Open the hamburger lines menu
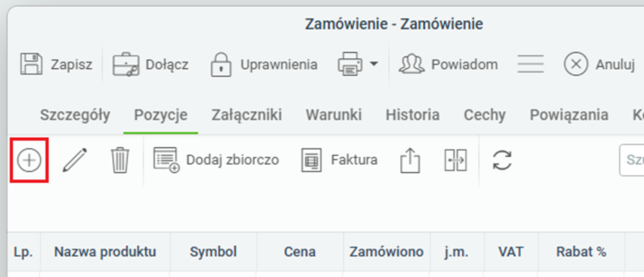Image resolution: width=644 pixels, height=277 pixels. tap(530, 64)
